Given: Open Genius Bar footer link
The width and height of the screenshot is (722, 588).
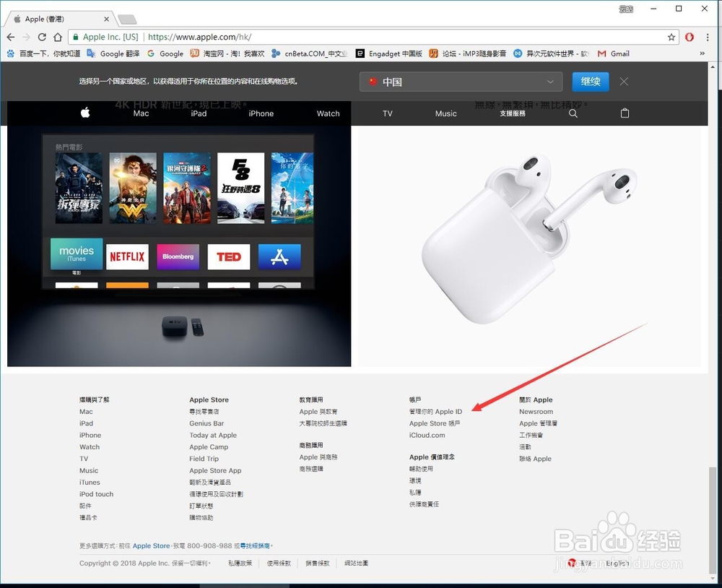Looking at the screenshot, I should [x=206, y=423].
